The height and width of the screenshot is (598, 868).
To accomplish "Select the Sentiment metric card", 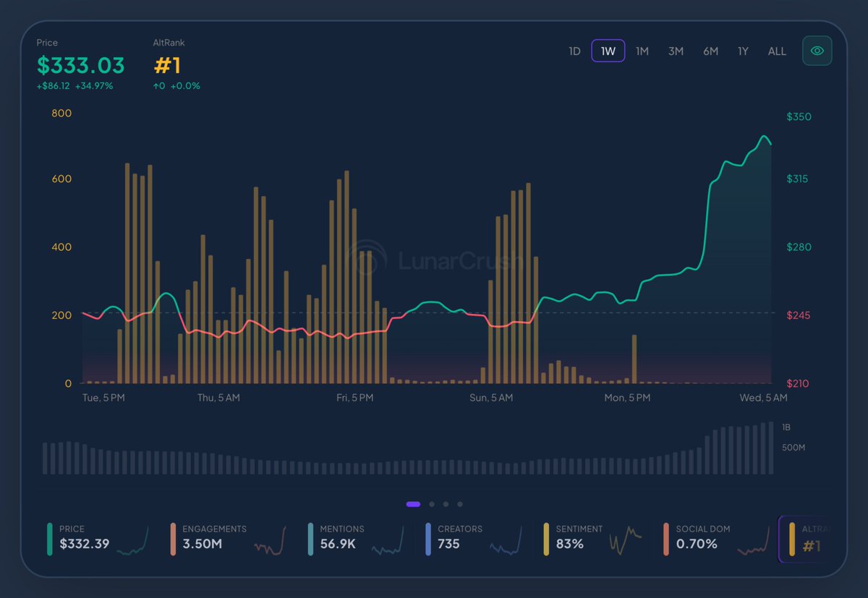I will pyautogui.click(x=593, y=539).
